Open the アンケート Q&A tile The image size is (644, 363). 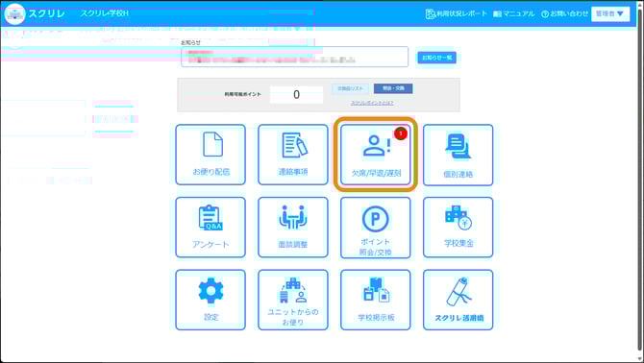[211, 228]
